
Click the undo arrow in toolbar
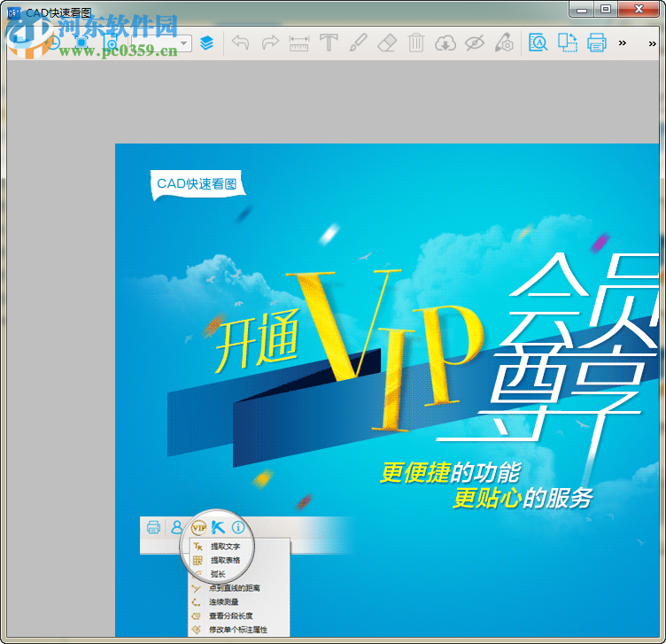(x=240, y=43)
